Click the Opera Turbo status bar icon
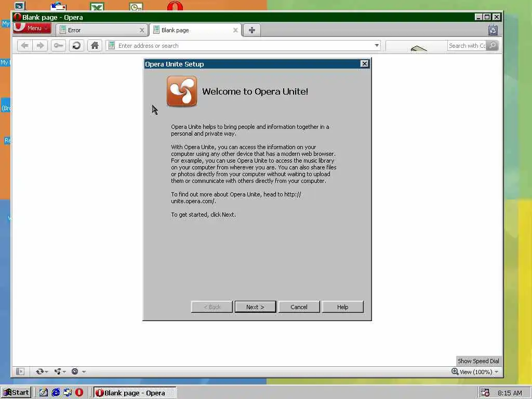 coord(75,371)
